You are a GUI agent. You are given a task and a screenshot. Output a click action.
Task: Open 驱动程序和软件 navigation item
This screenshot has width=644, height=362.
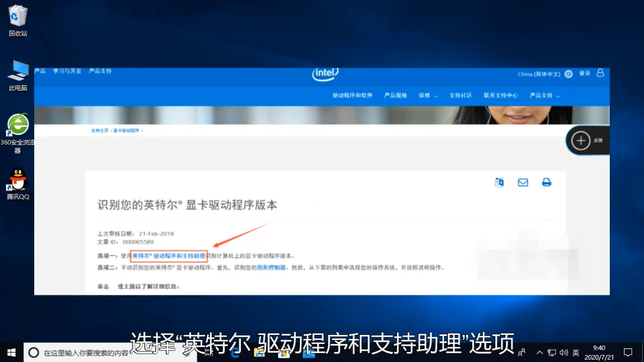(352, 96)
